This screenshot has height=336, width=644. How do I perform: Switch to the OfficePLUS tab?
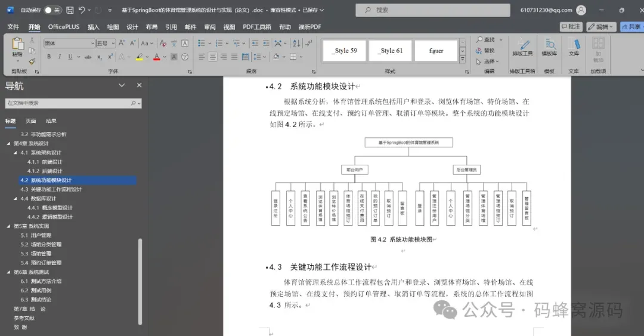point(64,27)
